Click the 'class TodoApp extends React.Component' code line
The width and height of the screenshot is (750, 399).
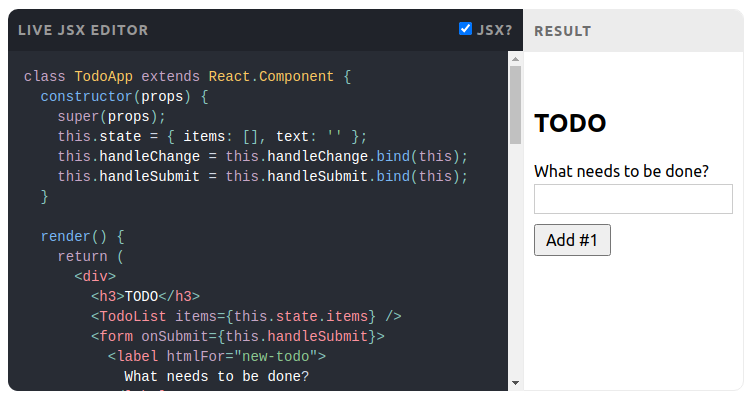[x=188, y=77]
